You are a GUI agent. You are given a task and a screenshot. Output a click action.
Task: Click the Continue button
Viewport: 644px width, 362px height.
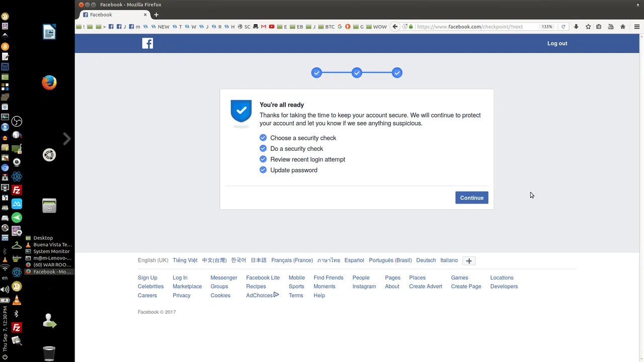tap(471, 198)
